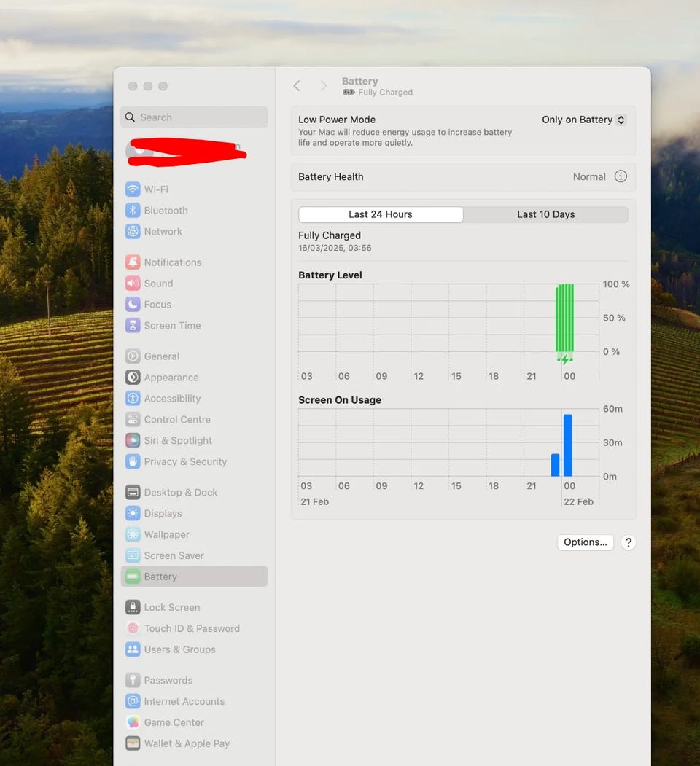The width and height of the screenshot is (700, 766).
Task: Click the 'Normal' battery health value
Action: pos(589,176)
